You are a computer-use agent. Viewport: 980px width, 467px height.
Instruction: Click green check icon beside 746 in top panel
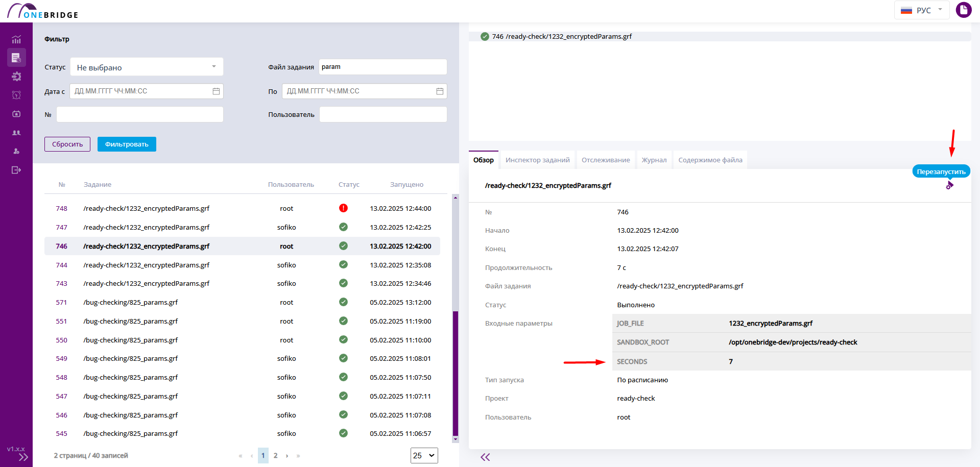pos(485,36)
